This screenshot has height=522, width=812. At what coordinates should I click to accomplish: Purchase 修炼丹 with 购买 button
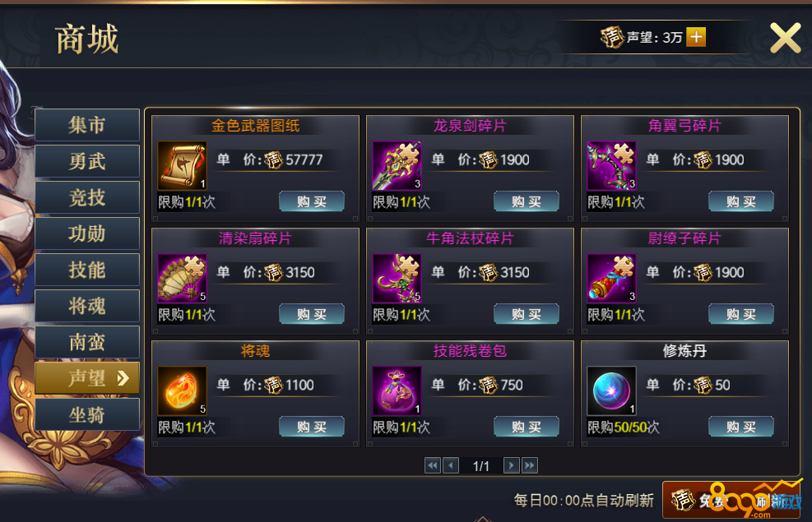pos(741,427)
